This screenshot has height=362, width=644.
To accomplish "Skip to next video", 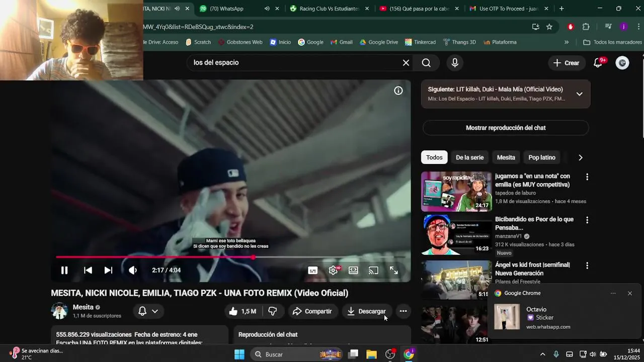I will click(108, 270).
